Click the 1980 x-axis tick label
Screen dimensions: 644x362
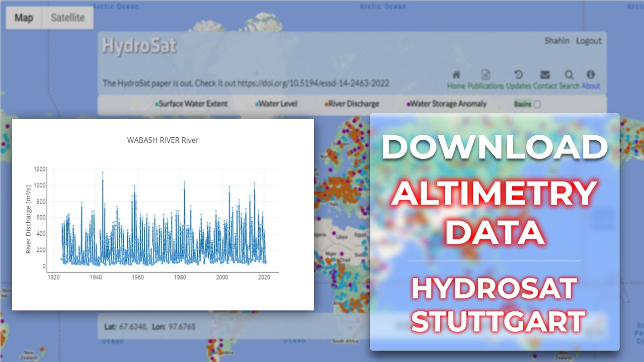(179, 277)
